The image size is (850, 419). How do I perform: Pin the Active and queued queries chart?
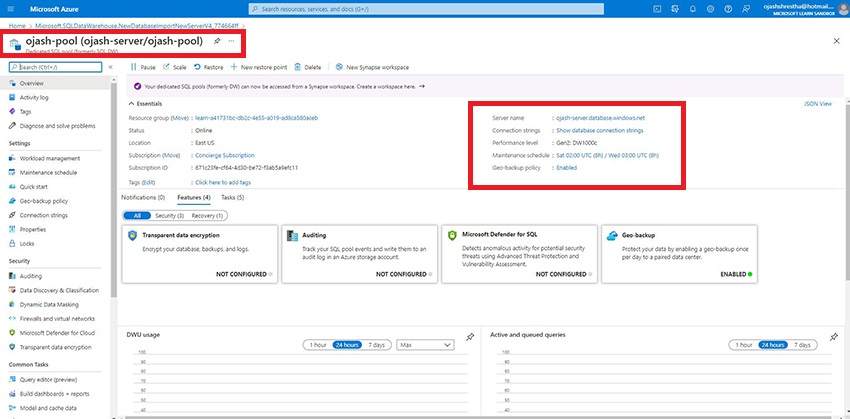[x=834, y=337]
